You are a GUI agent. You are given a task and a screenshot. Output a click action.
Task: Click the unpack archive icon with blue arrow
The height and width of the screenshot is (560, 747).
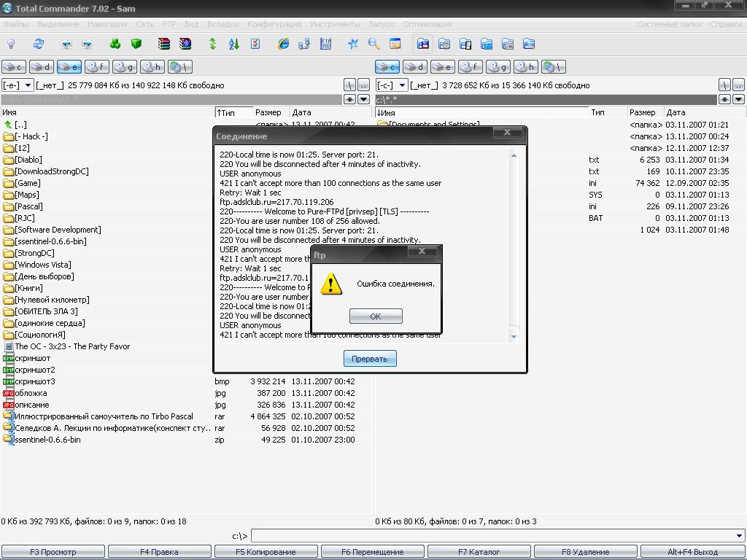click(x=185, y=44)
